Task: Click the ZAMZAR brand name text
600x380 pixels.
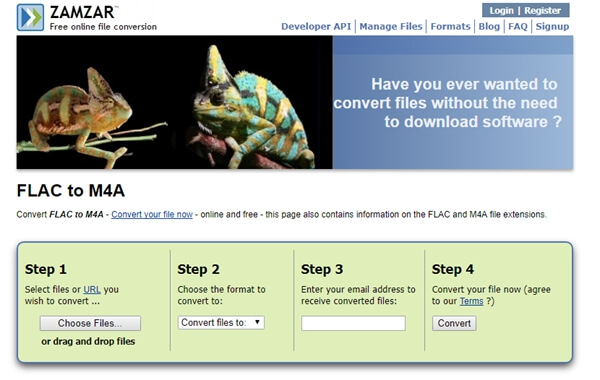Action: coord(82,12)
